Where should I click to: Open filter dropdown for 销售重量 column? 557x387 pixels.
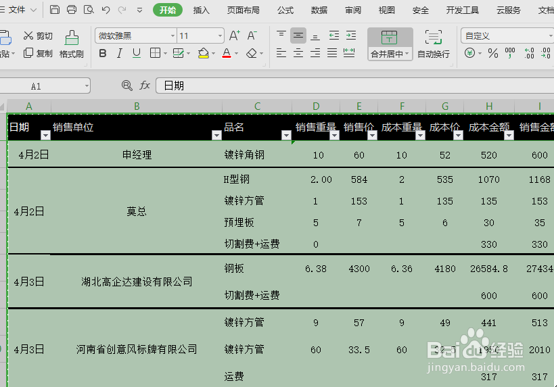(x=334, y=135)
